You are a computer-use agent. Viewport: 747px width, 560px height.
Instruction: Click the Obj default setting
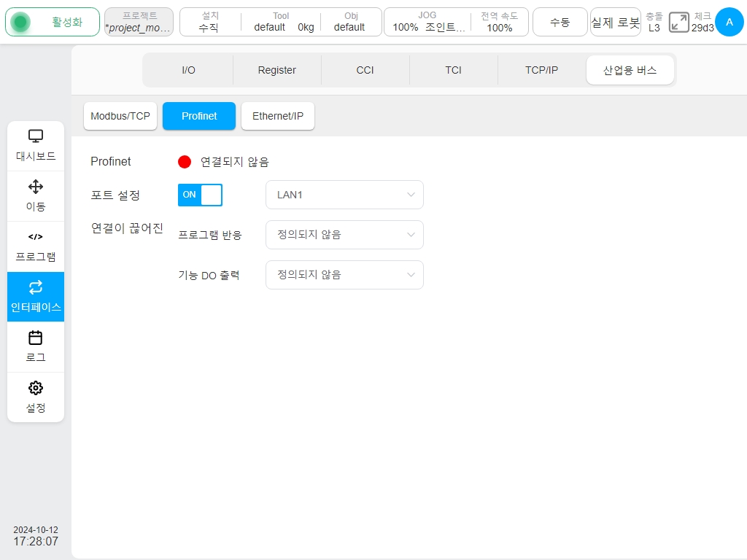[350, 22]
